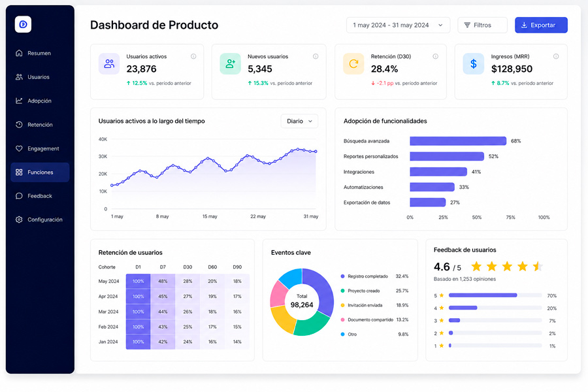Open info tooltip on Nuevos usuarios card
The height and width of the screenshot is (392, 588).
point(316,56)
